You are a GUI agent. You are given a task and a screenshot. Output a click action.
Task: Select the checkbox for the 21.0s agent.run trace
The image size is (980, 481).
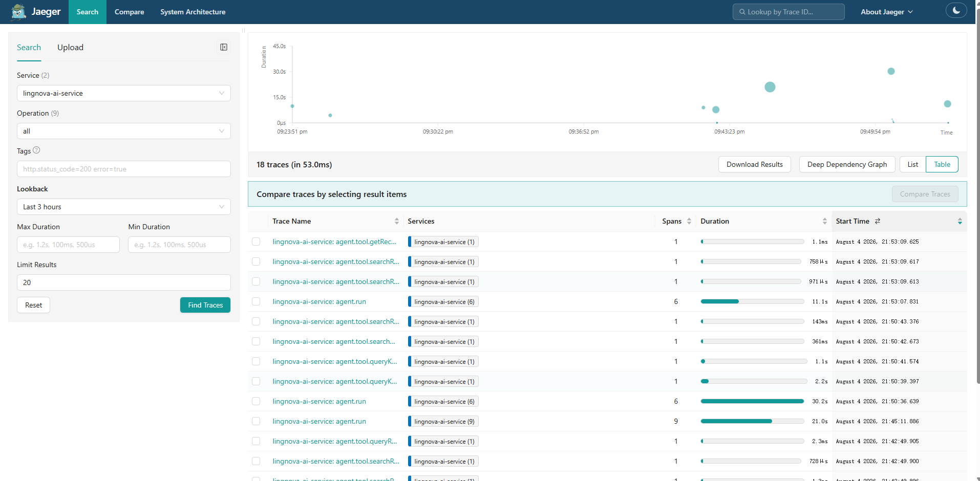(256, 421)
